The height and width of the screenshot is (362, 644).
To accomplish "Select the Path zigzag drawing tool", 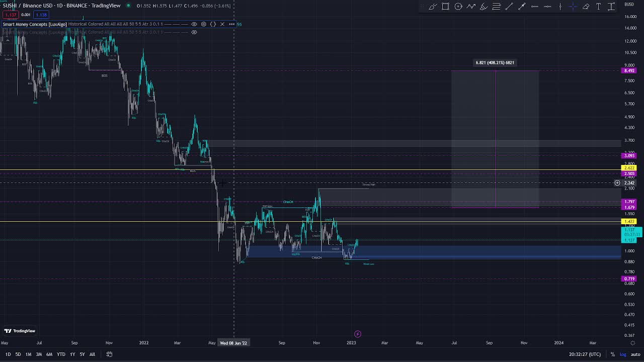I will pos(471,7).
